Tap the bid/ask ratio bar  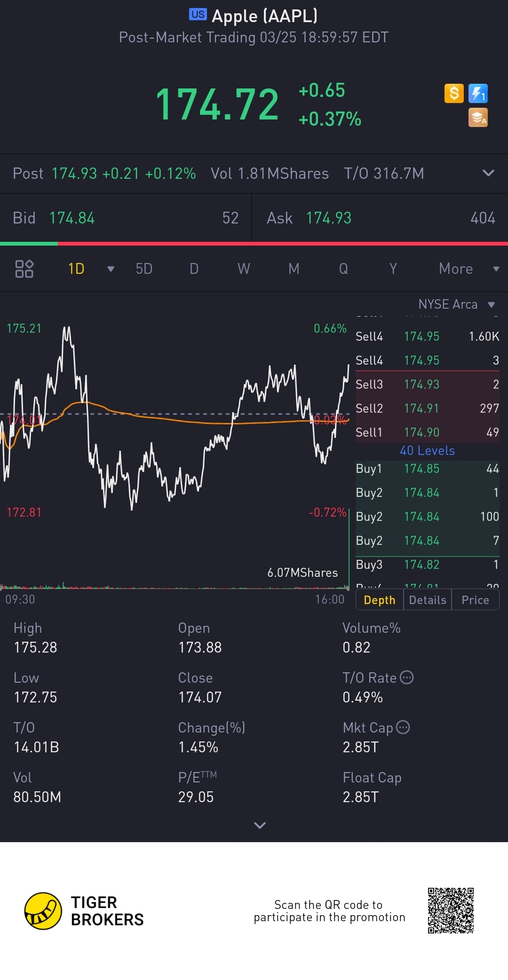pos(254,244)
